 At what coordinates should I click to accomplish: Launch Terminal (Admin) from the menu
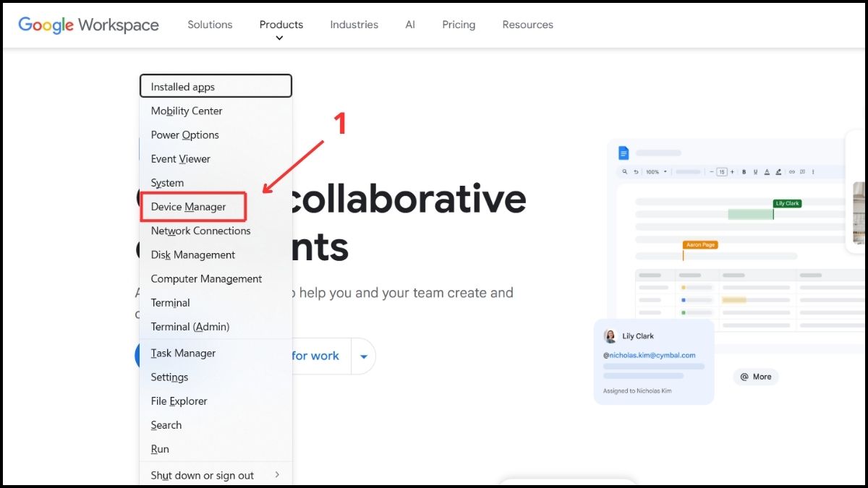[216, 326]
